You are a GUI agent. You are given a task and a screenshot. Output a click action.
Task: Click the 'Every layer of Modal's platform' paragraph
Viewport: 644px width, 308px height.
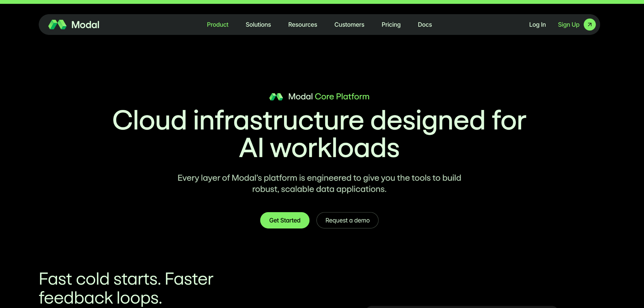[x=319, y=184]
